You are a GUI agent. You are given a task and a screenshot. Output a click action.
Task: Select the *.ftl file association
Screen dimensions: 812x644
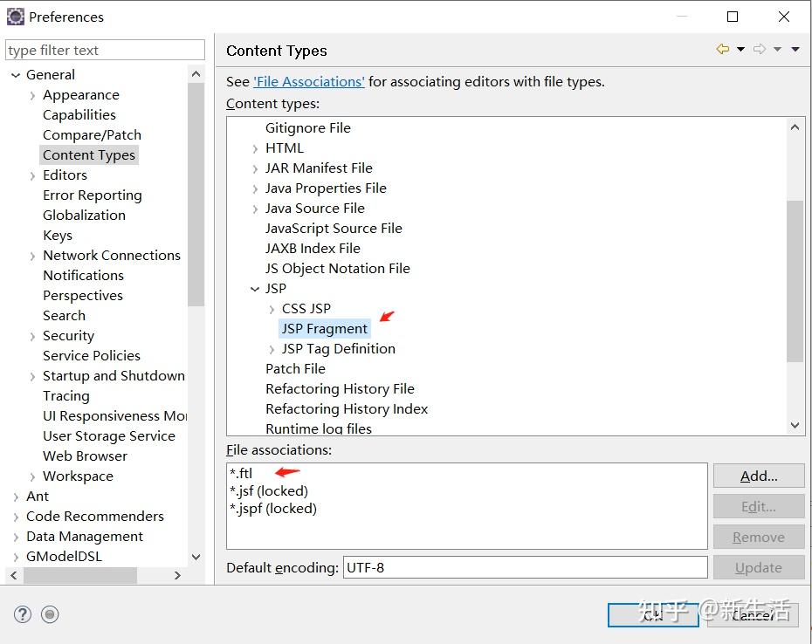(x=241, y=473)
